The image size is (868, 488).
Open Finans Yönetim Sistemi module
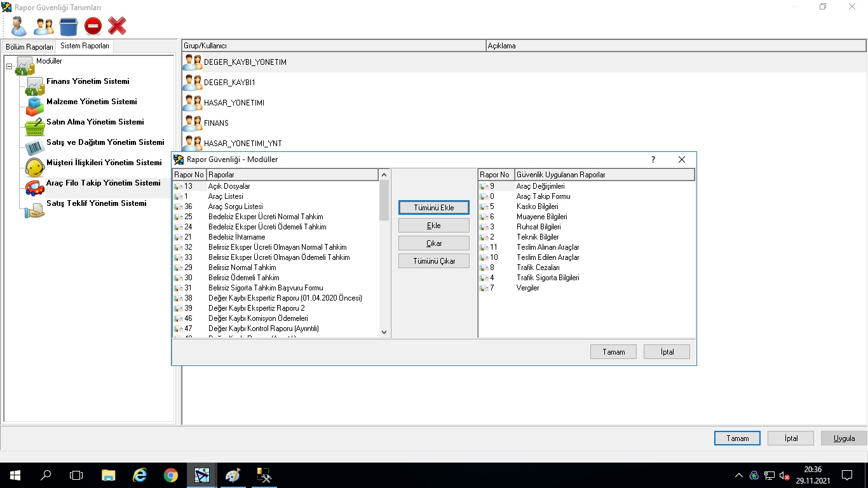point(88,81)
